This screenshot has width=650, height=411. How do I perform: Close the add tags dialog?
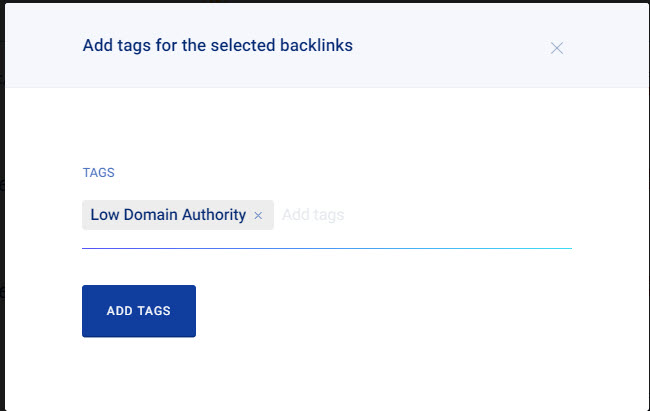point(557,48)
